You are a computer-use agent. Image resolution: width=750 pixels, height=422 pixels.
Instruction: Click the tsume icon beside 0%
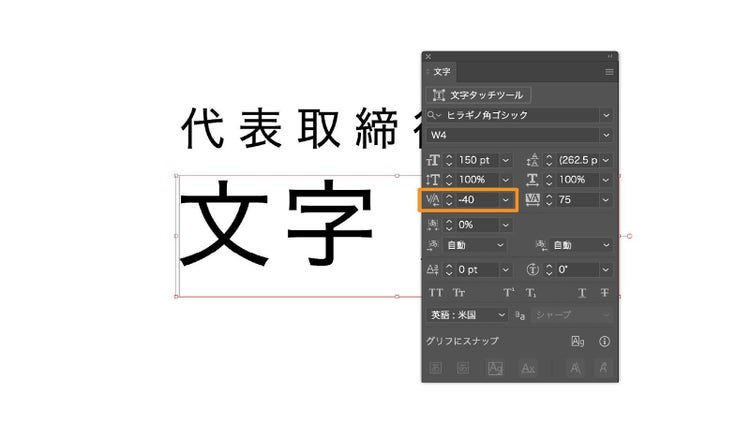(433, 225)
